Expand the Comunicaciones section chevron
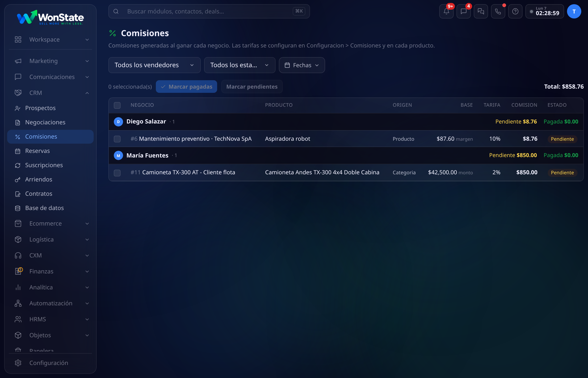 pyautogui.click(x=87, y=77)
